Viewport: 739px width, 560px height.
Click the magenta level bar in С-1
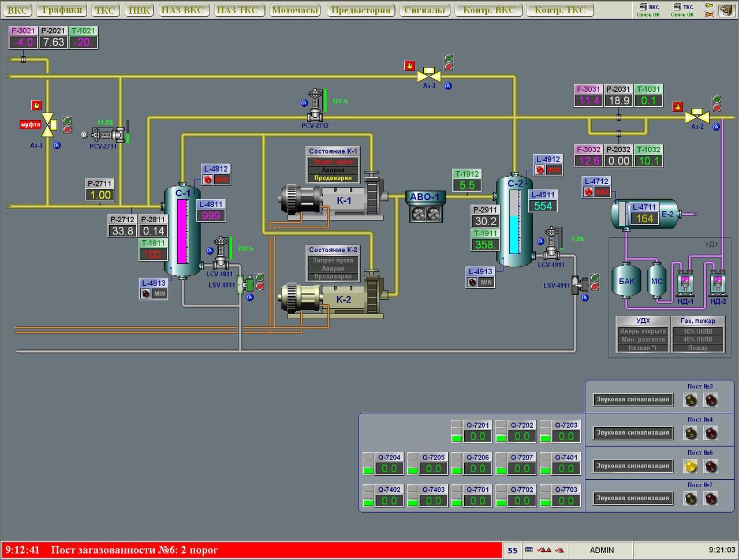(x=182, y=231)
